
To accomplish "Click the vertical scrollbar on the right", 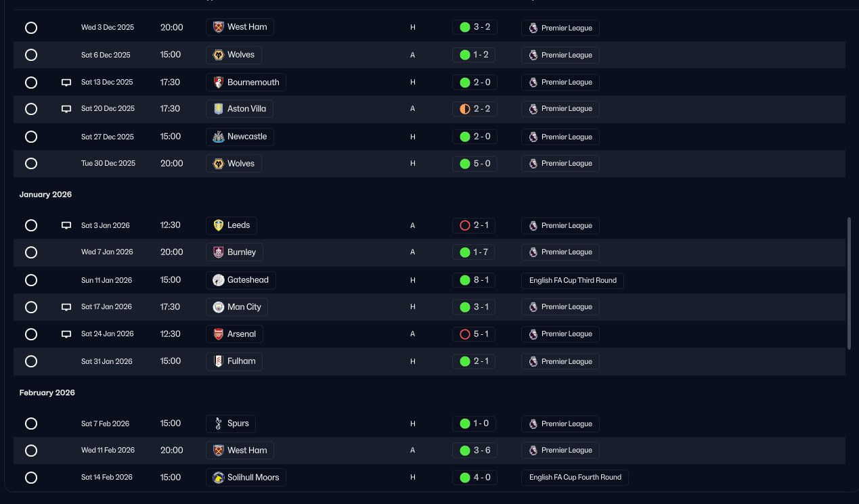I will [850, 283].
